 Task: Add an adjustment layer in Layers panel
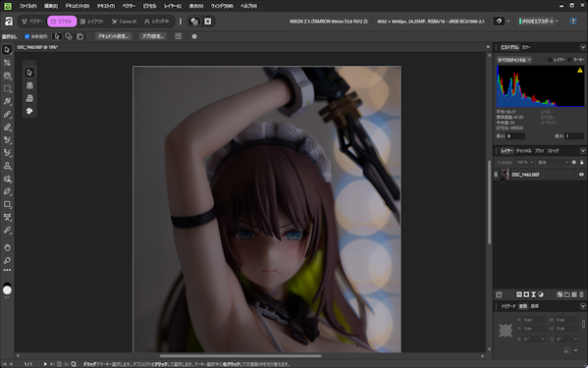coord(541,294)
